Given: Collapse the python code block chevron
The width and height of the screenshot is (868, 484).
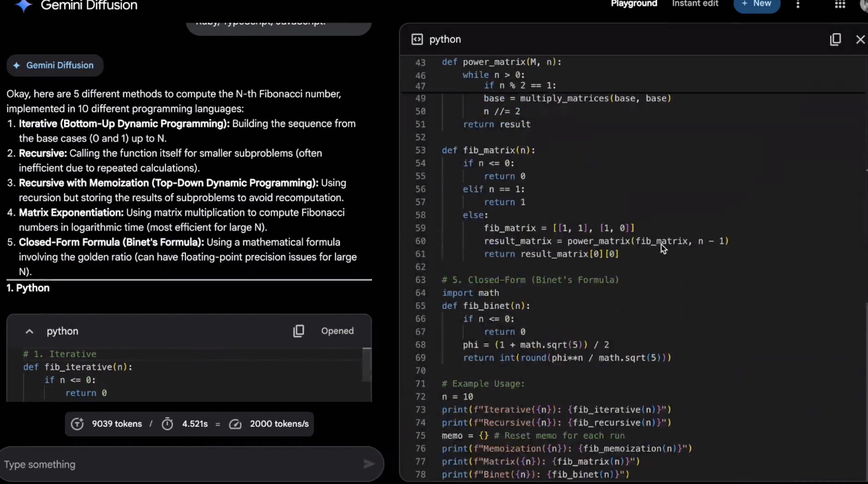Looking at the screenshot, I should 30,332.
